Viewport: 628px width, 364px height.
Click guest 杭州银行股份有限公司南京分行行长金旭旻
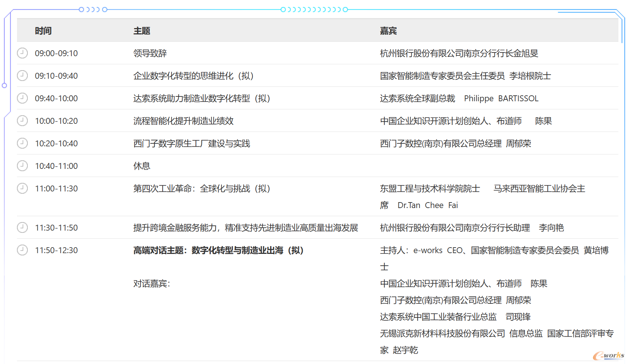click(x=459, y=53)
